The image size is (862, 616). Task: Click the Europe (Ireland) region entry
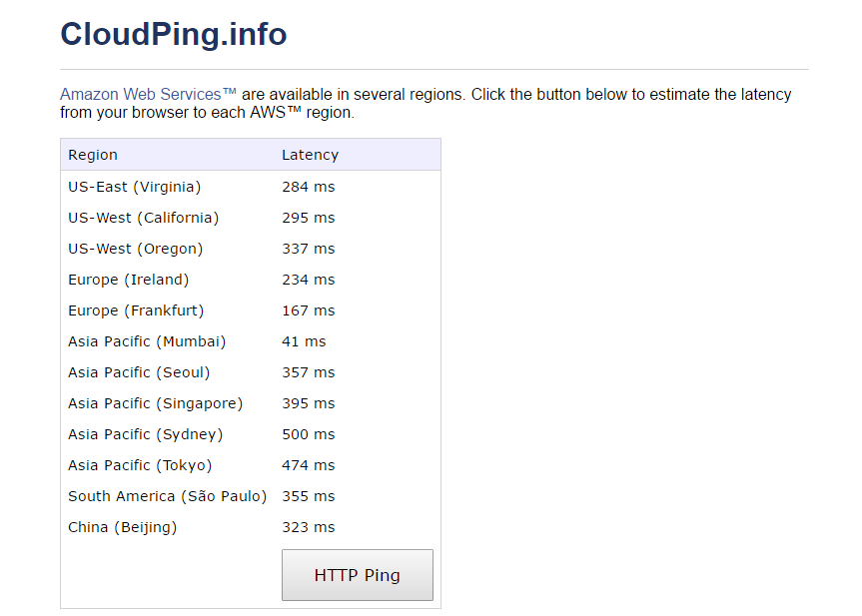coord(129,280)
